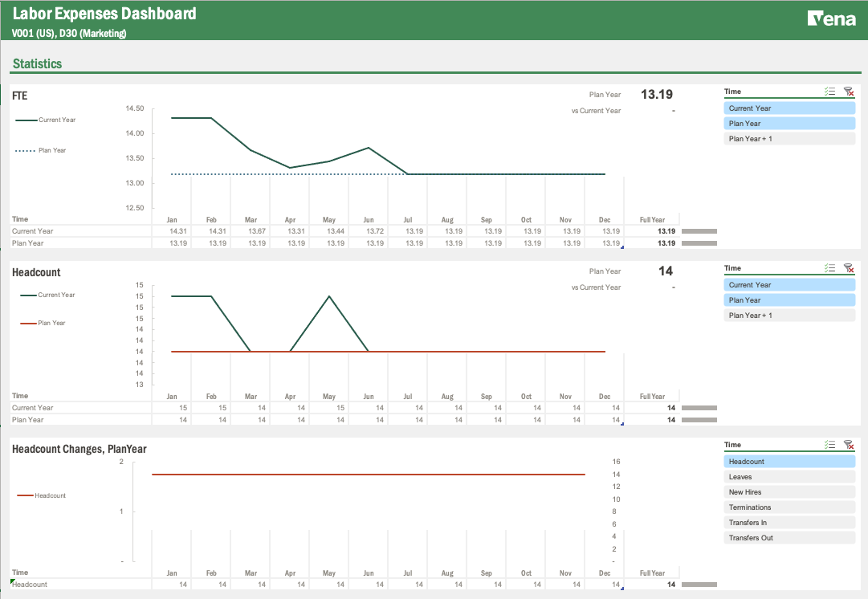Viewport: 868px width, 599px height.
Task: Clear Headcount Changes filter with funnel icon
Action: [849, 444]
